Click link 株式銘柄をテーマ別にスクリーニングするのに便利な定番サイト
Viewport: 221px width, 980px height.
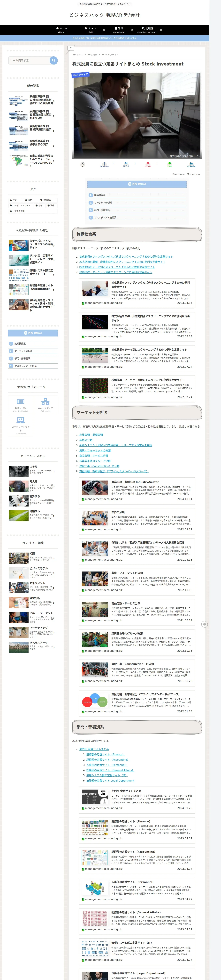coord(117,267)
